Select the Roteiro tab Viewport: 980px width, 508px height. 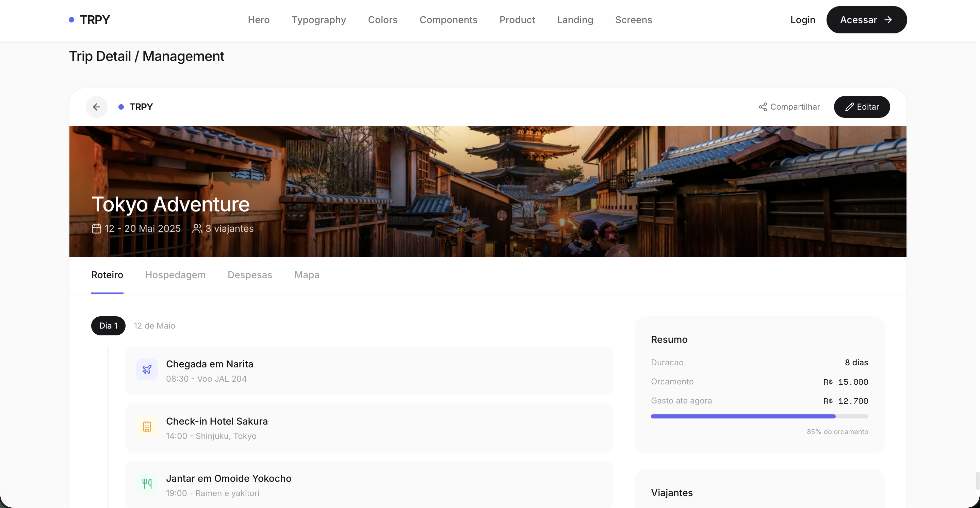click(x=107, y=275)
